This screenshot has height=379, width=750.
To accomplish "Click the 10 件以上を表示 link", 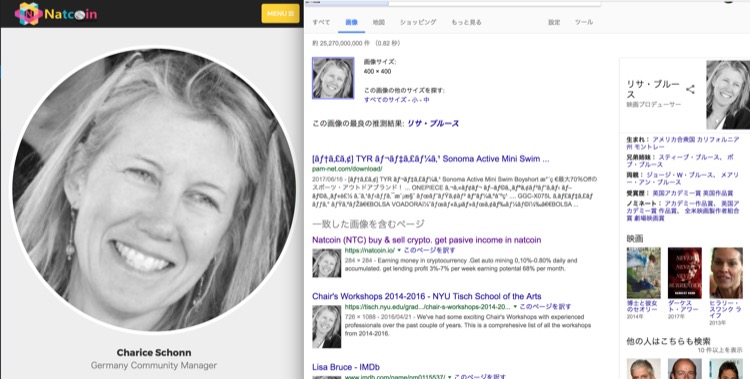I will pyautogui.click(x=720, y=350).
